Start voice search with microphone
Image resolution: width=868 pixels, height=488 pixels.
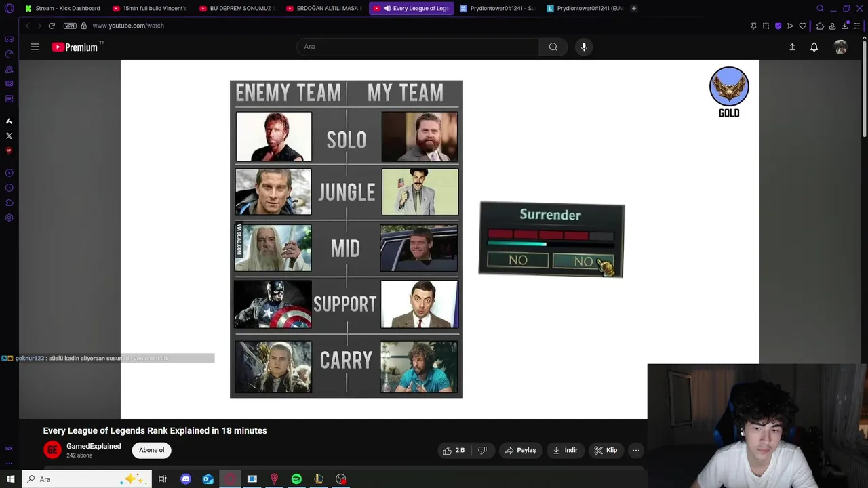[x=584, y=47]
